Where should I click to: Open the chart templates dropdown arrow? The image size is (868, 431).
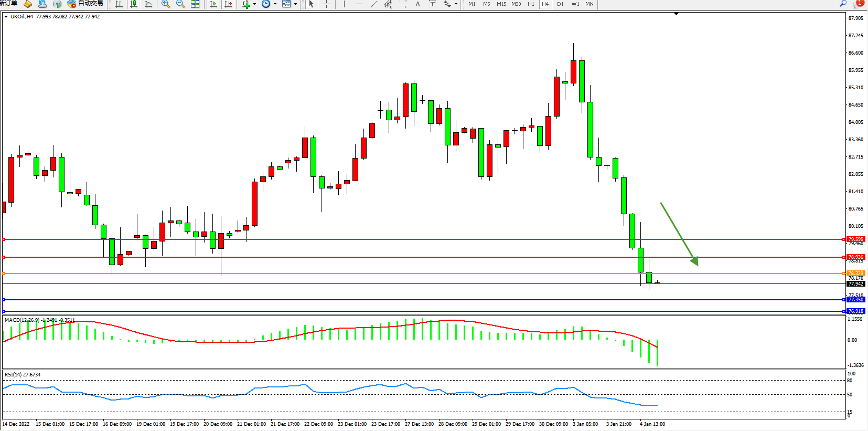pyautogui.click(x=295, y=4)
